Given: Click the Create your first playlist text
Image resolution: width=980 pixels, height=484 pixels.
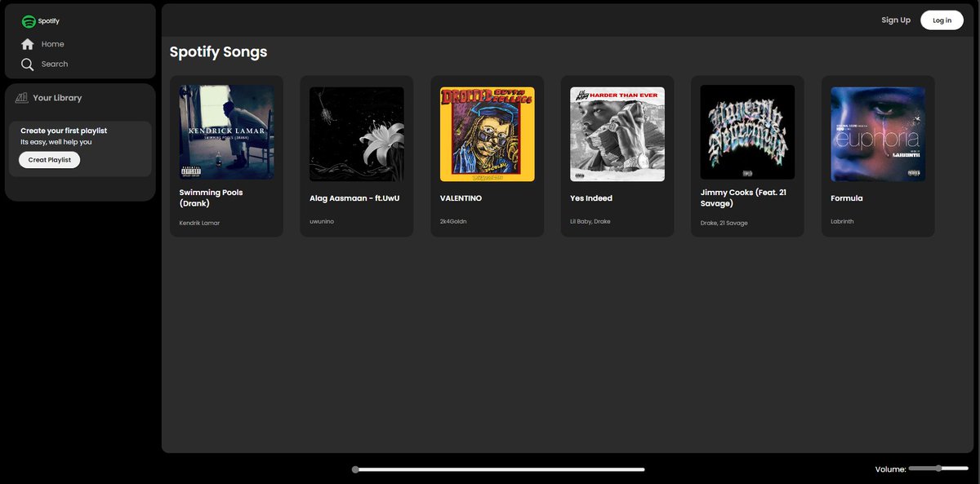Looking at the screenshot, I should pos(64,131).
